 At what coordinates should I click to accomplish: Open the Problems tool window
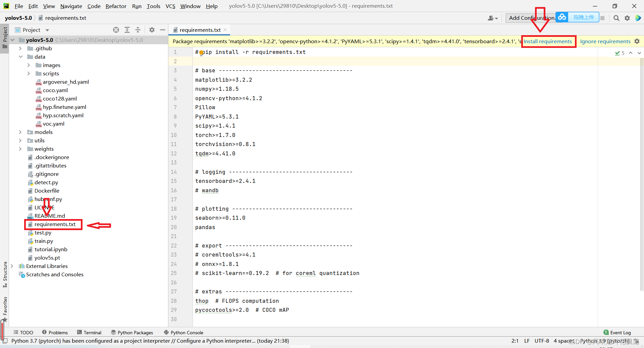tap(55, 332)
